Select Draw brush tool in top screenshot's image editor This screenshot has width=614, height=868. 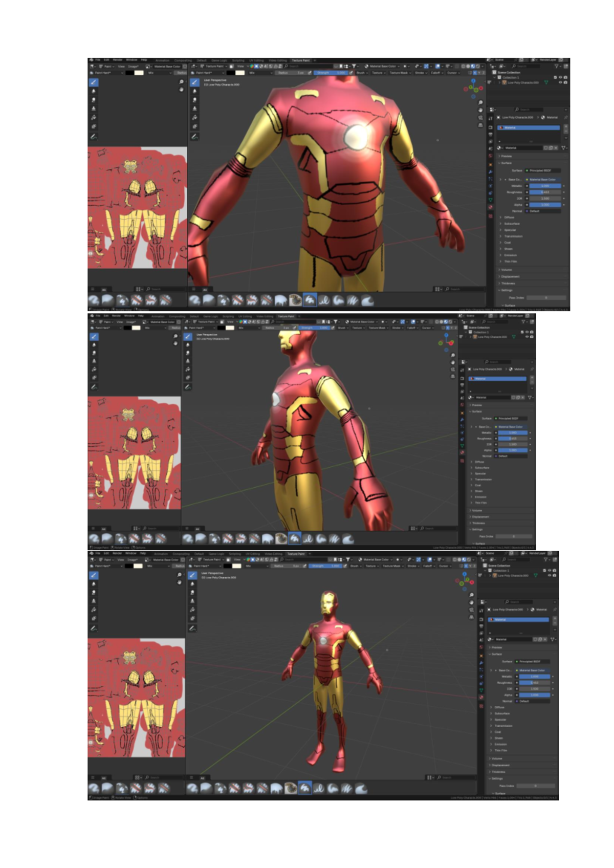(x=94, y=82)
